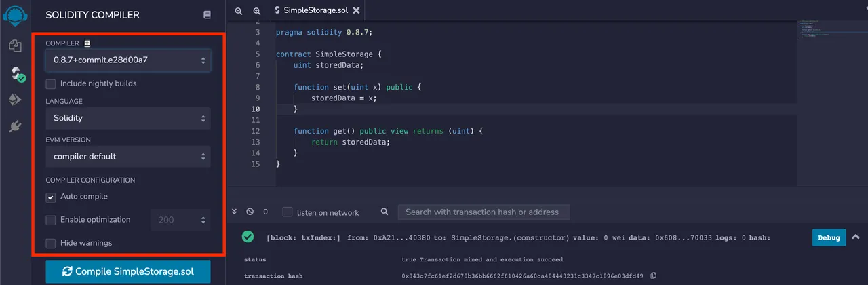Open the Language Solidity dropdown

point(128,118)
